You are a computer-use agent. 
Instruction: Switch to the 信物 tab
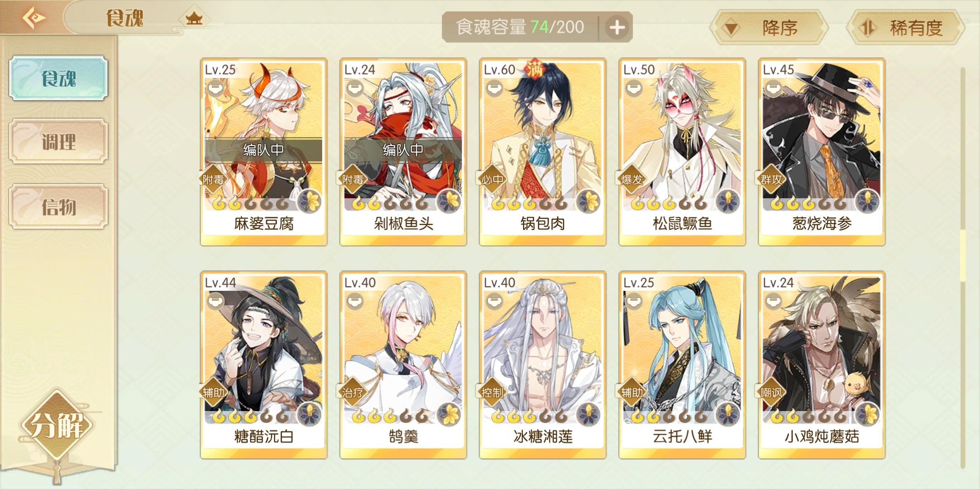click(59, 207)
